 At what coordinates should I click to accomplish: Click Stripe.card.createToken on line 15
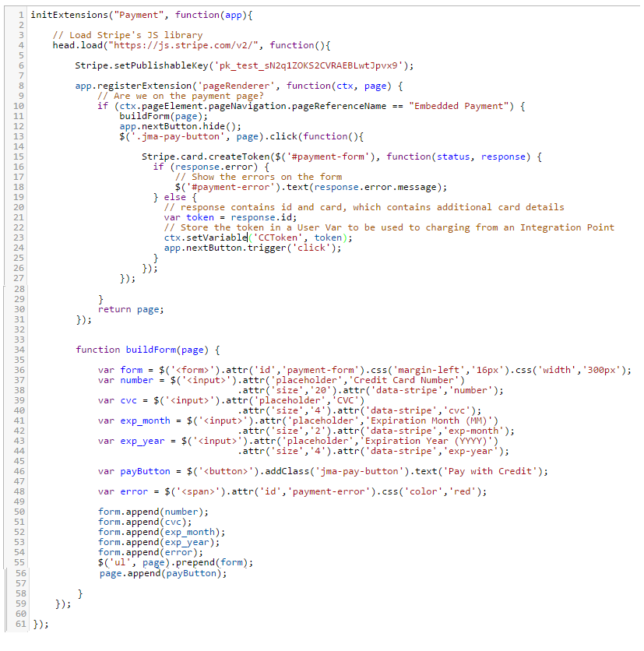(x=206, y=157)
